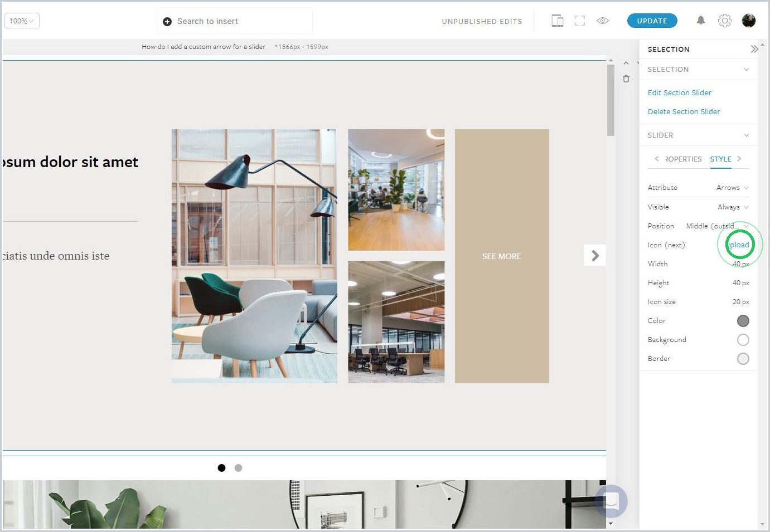Click the right arrow in the tab strip
This screenshot has width=770, height=532.
click(739, 159)
